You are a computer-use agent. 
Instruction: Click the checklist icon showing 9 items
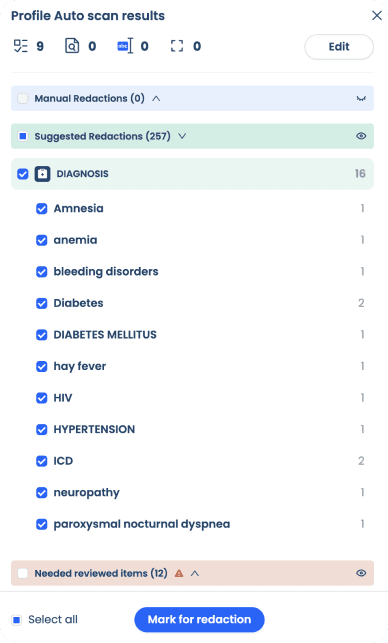[21, 46]
